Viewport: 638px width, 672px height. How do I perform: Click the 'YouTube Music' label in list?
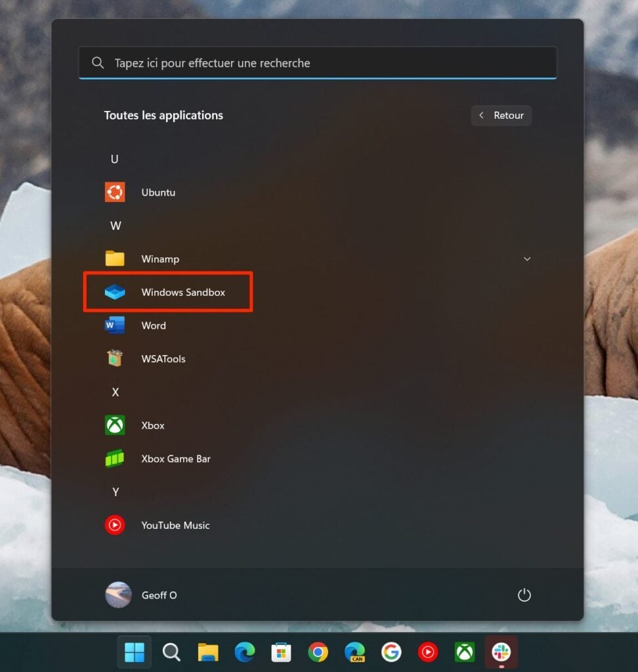coord(175,526)
